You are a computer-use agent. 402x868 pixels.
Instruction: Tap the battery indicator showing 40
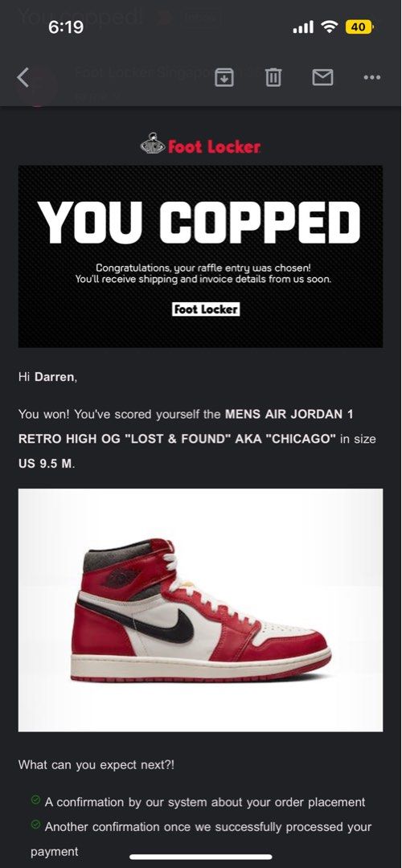(x=359, y=27)
